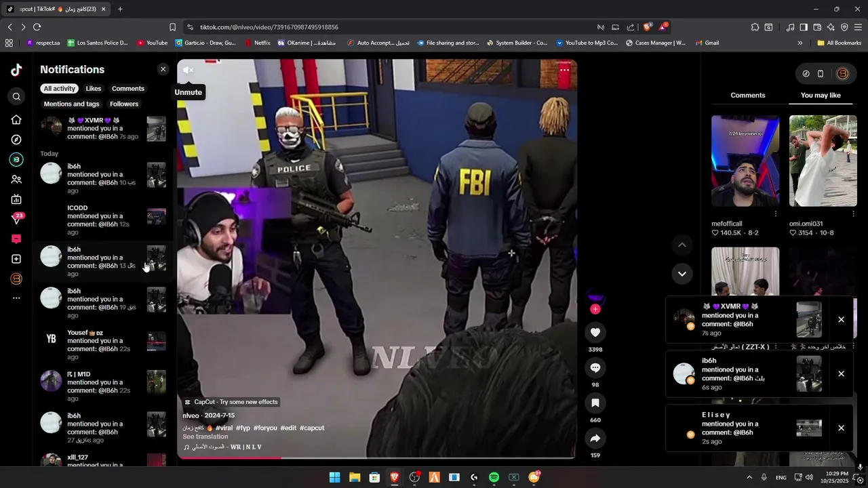Open the top-right profile avatar
The image size is (868, 488).
(x=842, y=74)
